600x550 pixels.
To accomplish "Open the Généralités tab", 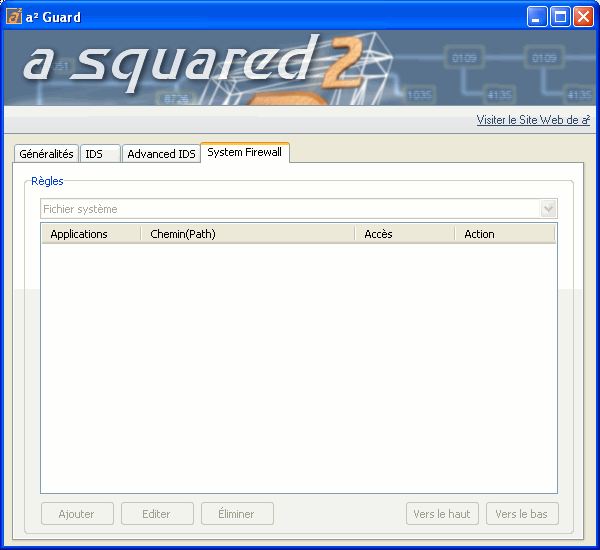I will click(x=46, y=154).
